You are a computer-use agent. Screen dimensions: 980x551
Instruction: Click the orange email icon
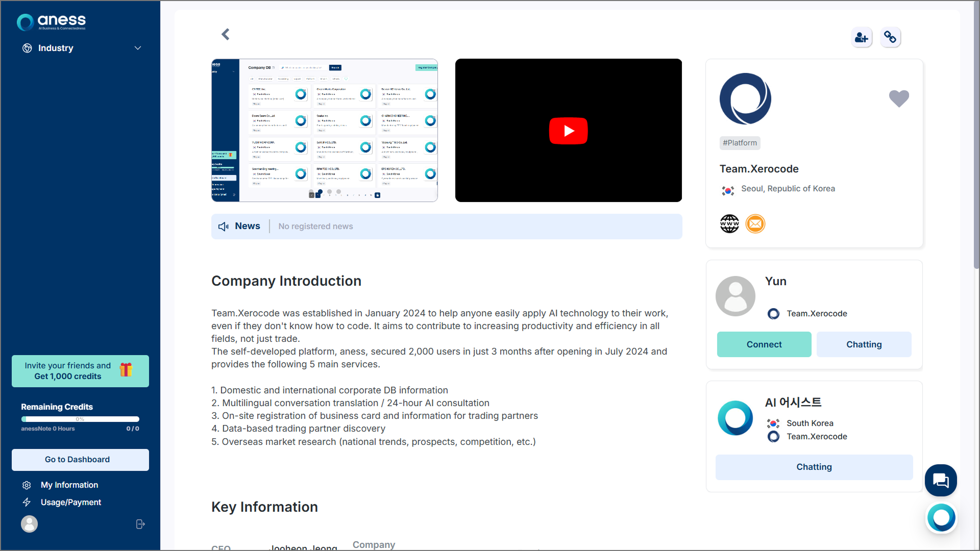coord(755,223)
